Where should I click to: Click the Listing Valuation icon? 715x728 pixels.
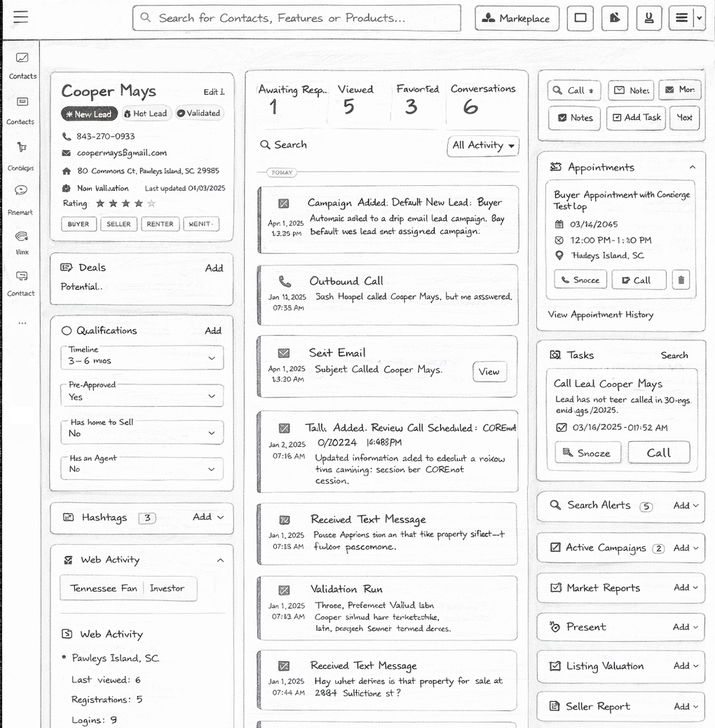pos(555,666)
